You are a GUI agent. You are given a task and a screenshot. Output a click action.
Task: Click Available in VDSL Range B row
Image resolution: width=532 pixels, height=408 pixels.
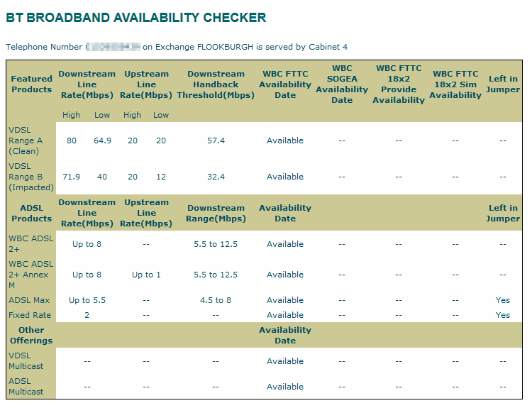(285, 177)
